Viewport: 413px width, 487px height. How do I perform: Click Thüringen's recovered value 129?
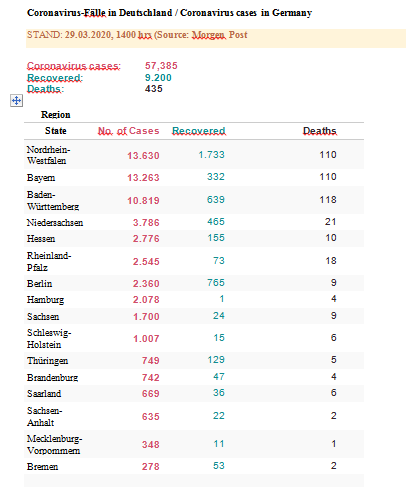pos(216,360)
